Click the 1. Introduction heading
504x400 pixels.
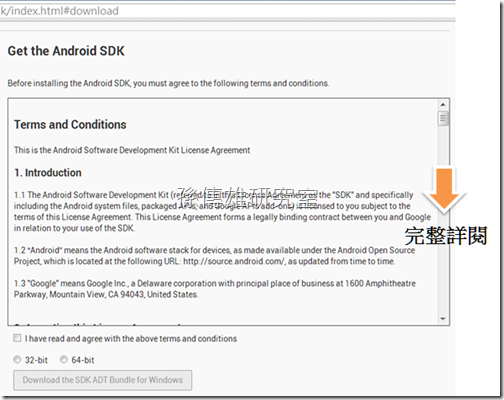48,173
